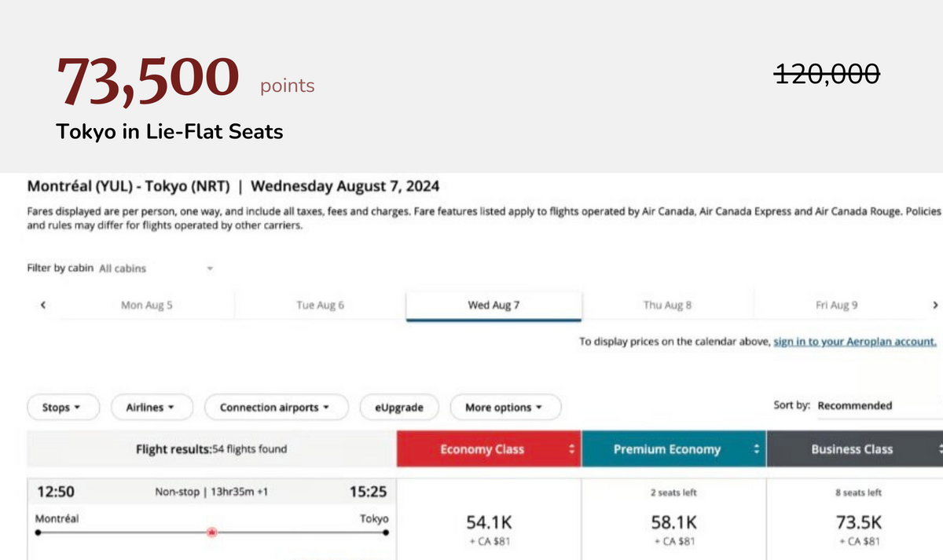Select the Tue Aug 6 date tab
Image resolution: width=943 pixels, height=560 pixels.
tap(320, 306)
